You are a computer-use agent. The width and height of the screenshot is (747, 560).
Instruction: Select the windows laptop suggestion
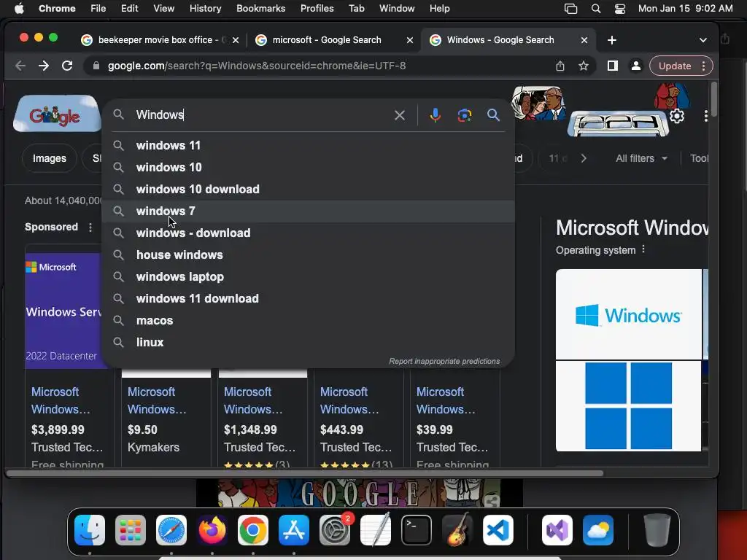tap(308, 276)
